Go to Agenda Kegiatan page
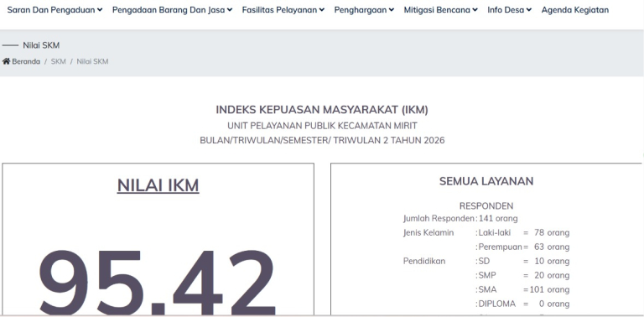The image size is (644, 317). [575, 10]
